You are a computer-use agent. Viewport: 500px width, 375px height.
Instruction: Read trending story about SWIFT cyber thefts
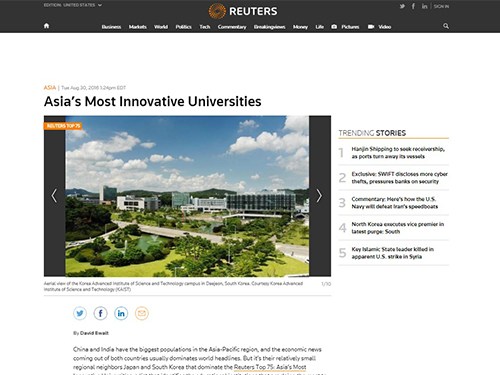pyautogui.click(x=399, y=178)
